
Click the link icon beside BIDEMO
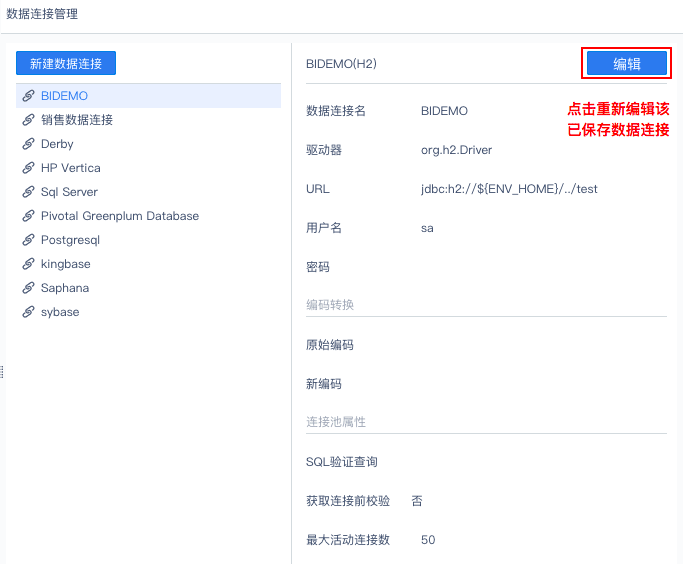(28, 96)
